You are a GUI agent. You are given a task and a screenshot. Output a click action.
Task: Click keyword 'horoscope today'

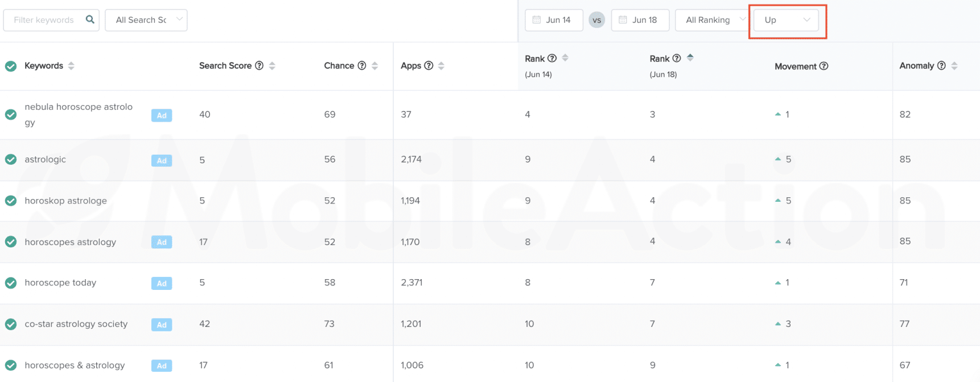coord(60,283)
